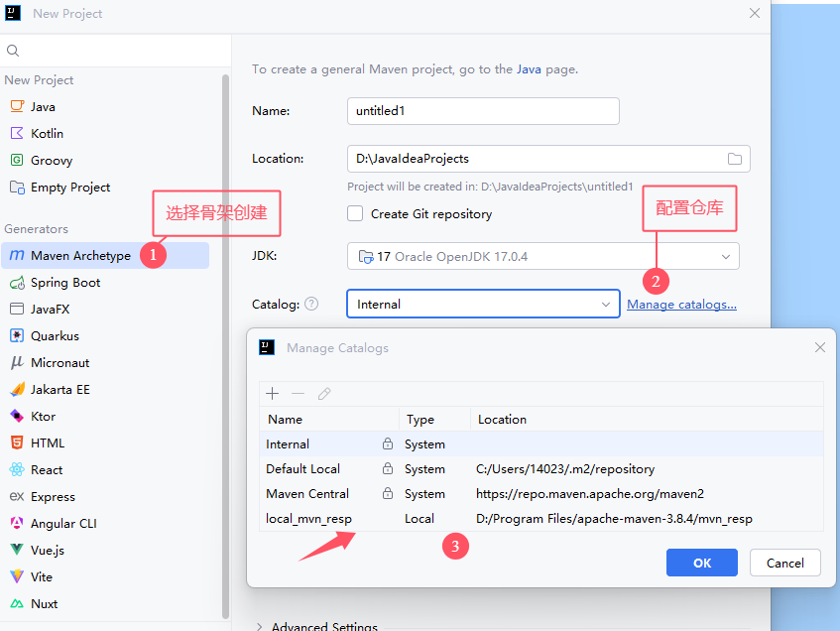The height and width of the screenshot is (631, 840).
Task: Click the Name column header
Action: click(x=329, y=420)
